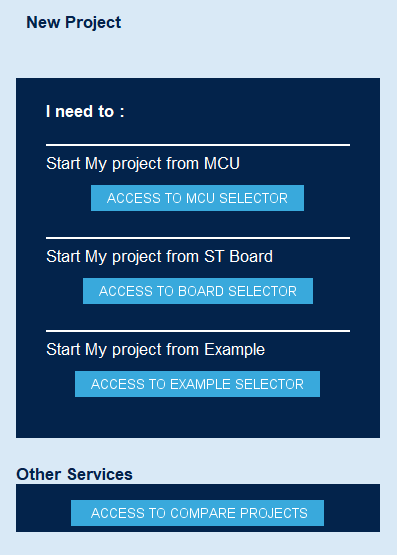The width and height of the screenshot is (397, 555).
Task: Click the white separator line above the MCU section
Action: [198, 145]
